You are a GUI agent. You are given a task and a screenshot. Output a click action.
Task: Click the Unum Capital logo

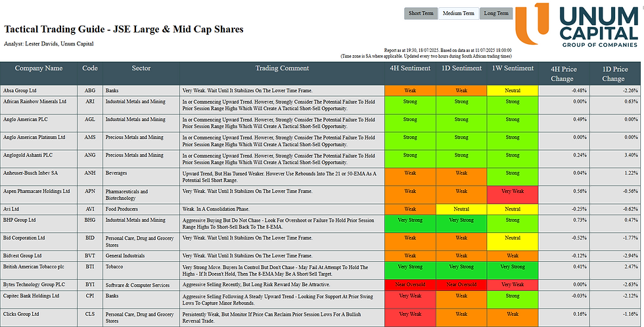577,25
